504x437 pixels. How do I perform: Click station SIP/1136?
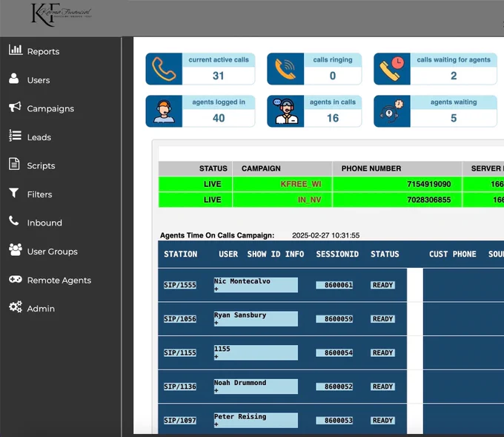(180, 387)
